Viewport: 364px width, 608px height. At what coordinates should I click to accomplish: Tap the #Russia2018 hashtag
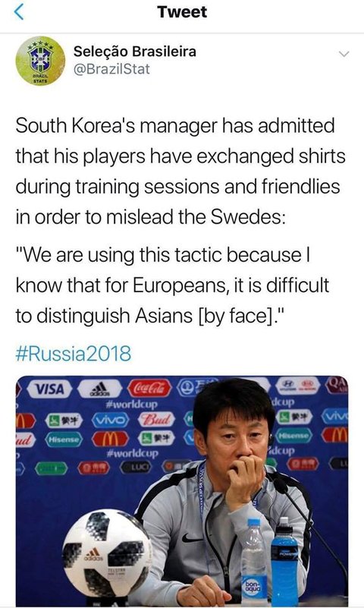74,354
